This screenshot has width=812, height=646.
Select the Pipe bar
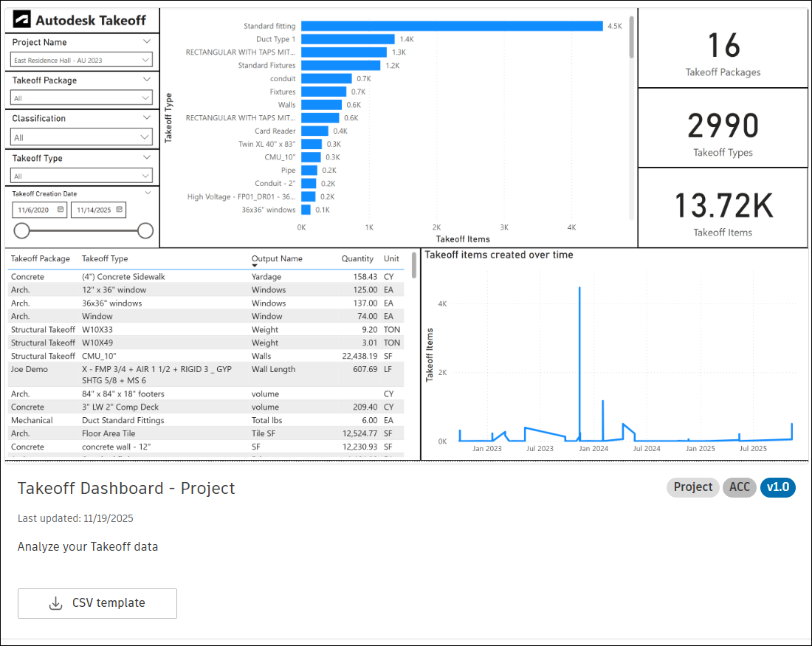pyautogui.click(x=309, y=170)
